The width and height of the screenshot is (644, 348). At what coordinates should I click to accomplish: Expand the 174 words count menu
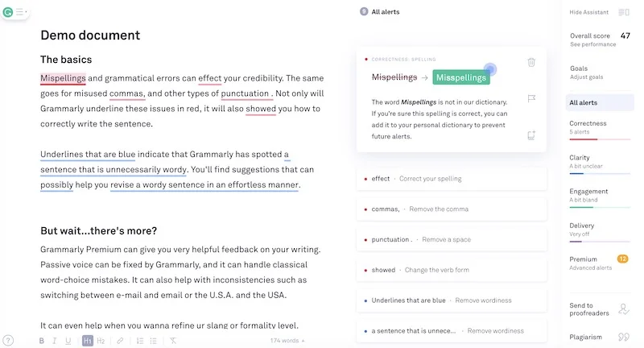tap(287, 341)
